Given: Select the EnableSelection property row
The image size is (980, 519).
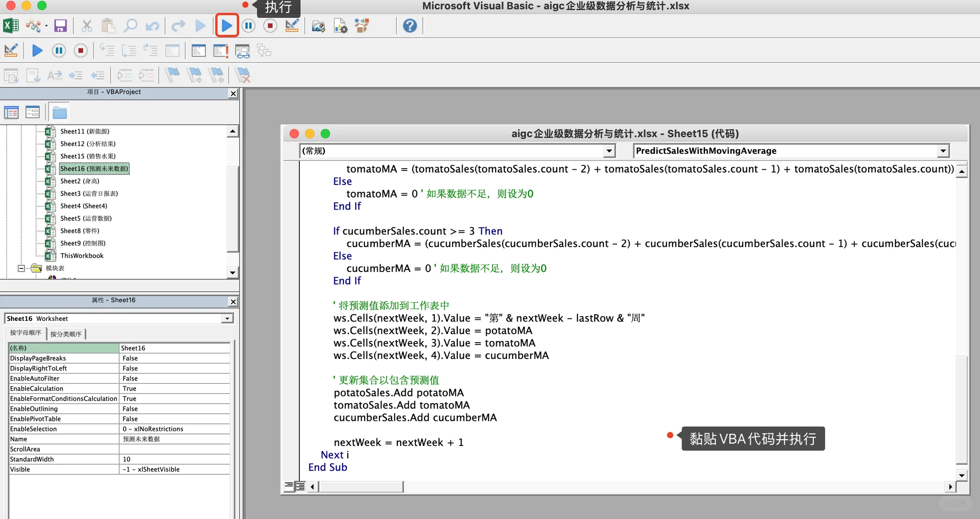Looking at the screenshot, I should pos(119,429).
